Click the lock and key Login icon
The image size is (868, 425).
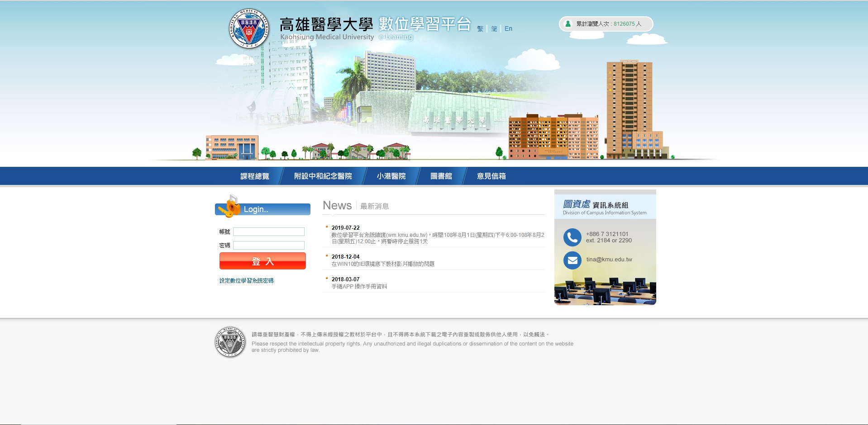230,206
